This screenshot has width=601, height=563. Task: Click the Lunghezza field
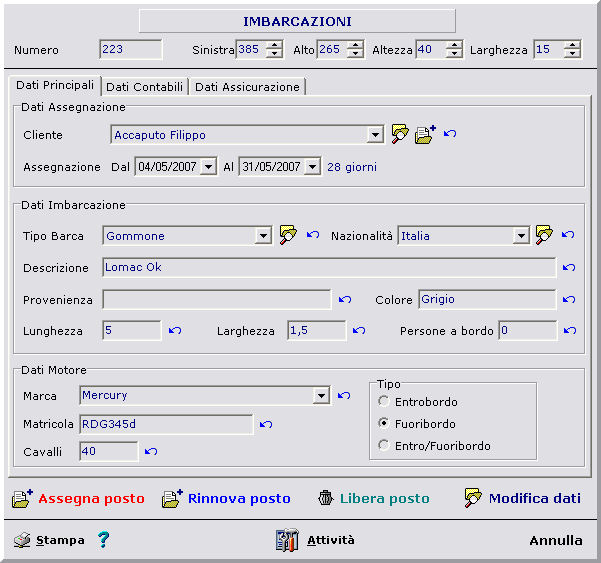click(x=132, y=330)
